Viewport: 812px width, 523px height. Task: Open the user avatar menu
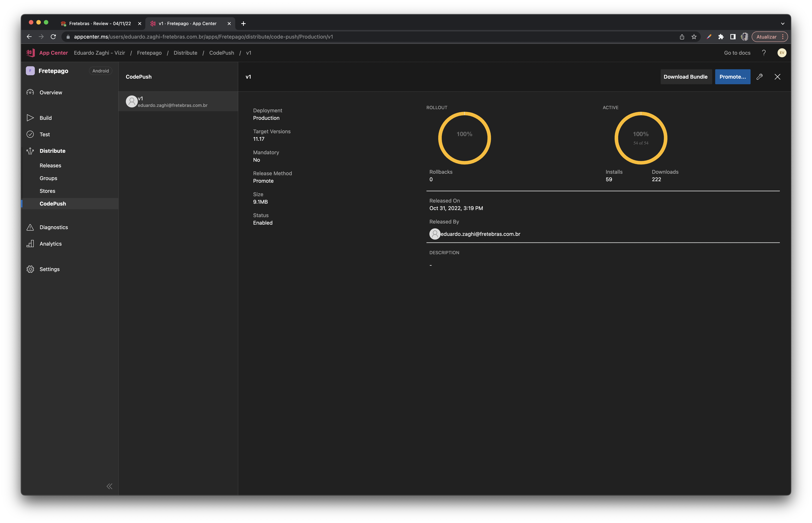[x=782, y=53]
